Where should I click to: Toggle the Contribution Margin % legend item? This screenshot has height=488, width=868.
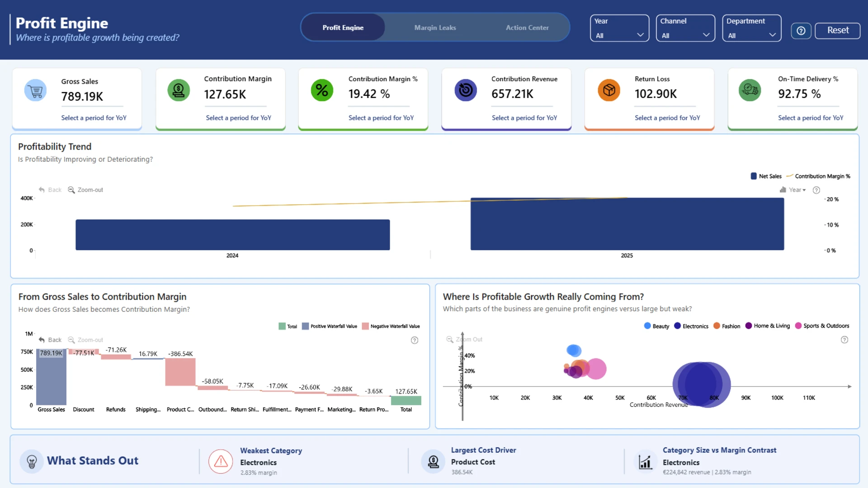point(819,176)
